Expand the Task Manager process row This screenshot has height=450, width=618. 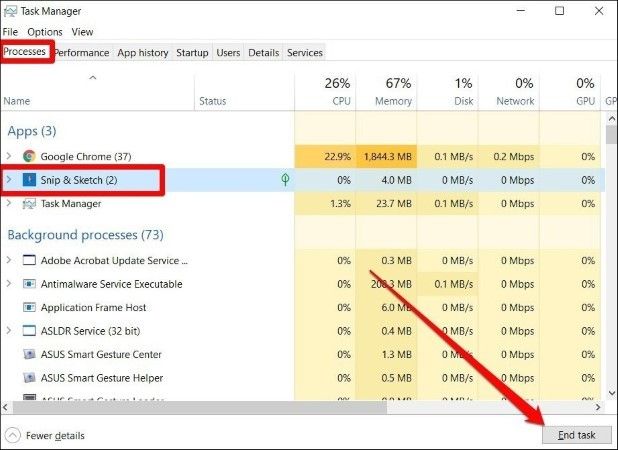tap(9, 203)
